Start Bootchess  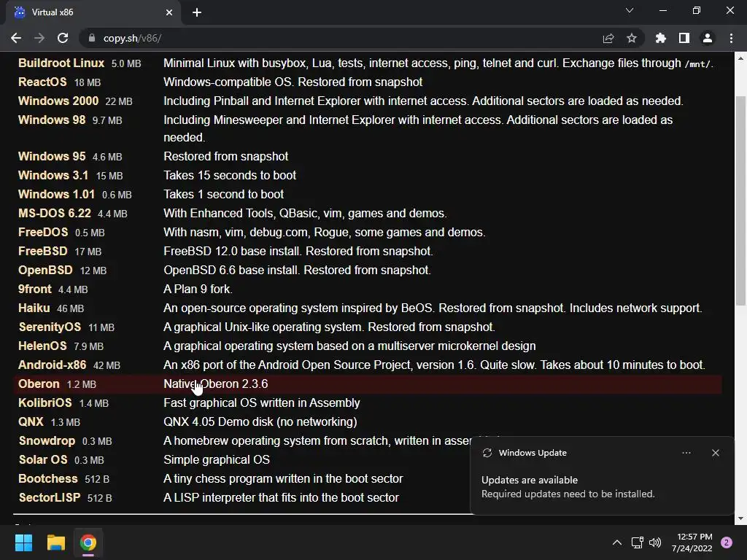[x=47, y=478]
